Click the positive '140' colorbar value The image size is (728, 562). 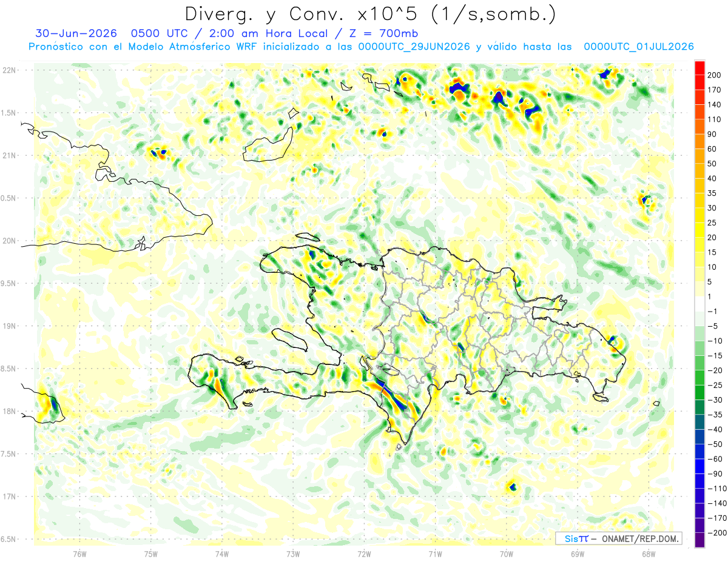(714, 104)
